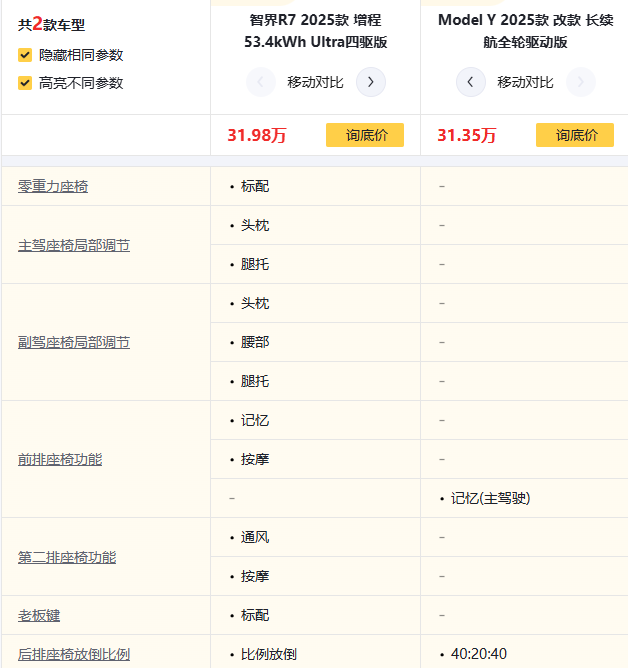Screen dimensions: 628x668
Task: Move 智界R7 column right with arrow
Action: pos(371,82)
